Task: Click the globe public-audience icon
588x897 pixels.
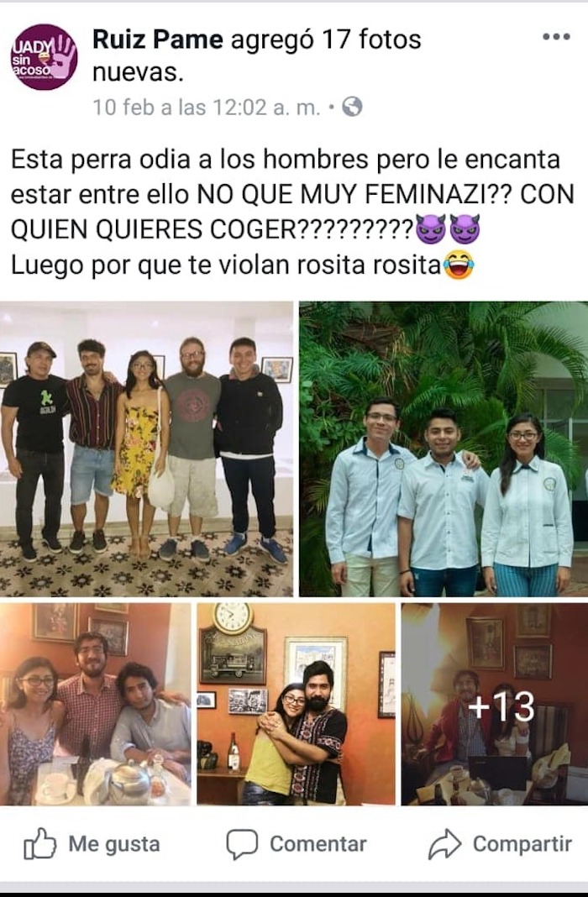Action: [x=352, y=107]
